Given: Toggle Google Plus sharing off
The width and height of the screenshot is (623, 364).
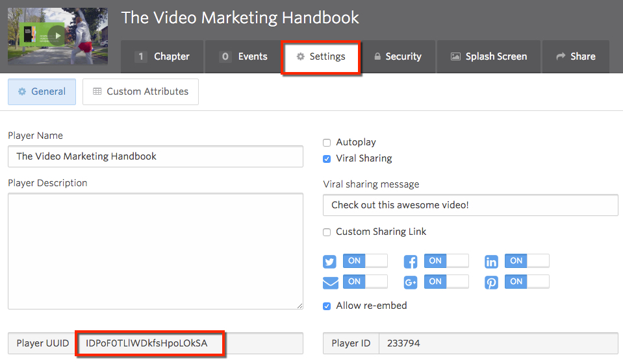Looking at the screenshot, I should point(446,282).
